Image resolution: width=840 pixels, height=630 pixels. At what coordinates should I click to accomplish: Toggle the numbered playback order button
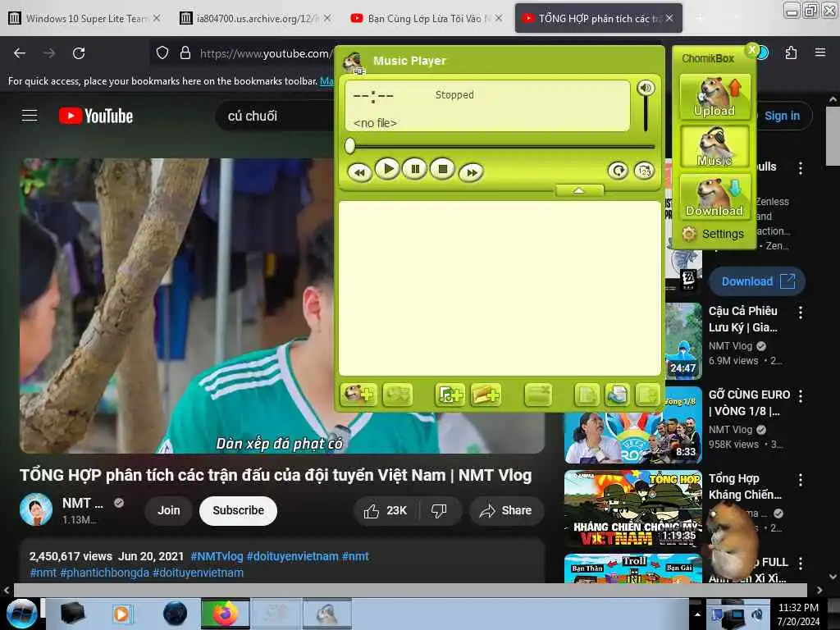tap(645, 171)
